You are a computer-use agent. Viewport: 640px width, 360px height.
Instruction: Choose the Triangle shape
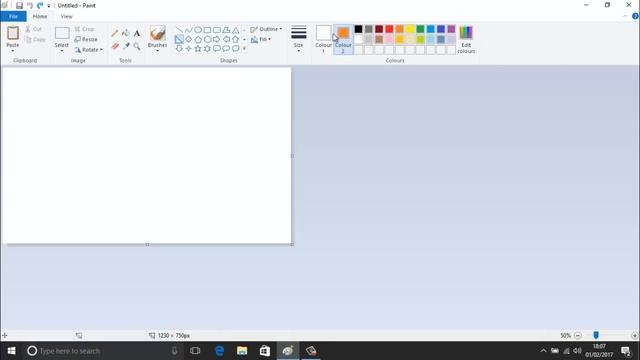tap(236, 30)
